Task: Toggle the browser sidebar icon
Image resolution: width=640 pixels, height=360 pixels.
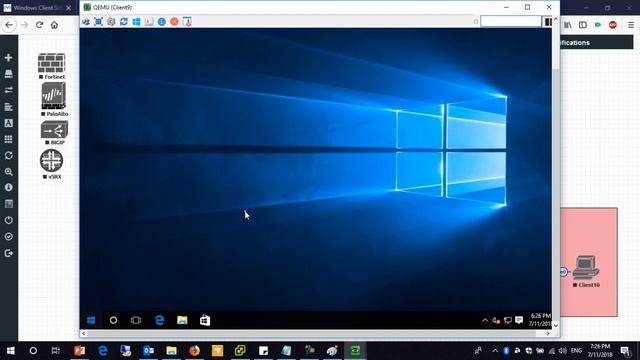Action: (x=582, y=25)
